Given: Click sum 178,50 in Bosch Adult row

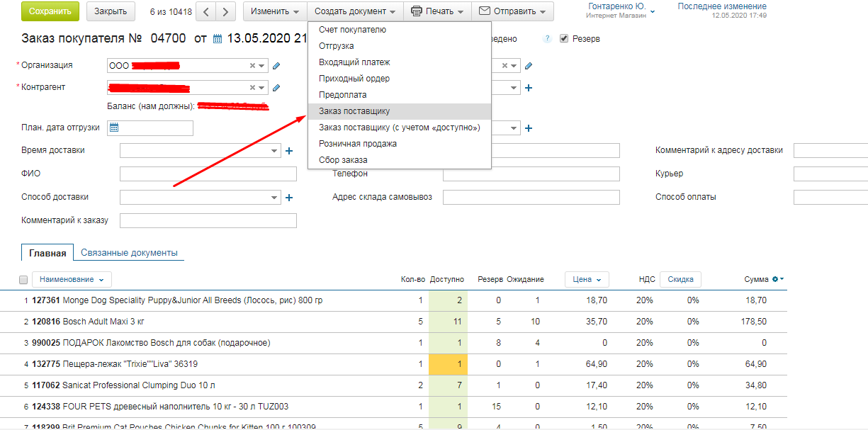Looking at the screenshot, I should click(753, 322).
